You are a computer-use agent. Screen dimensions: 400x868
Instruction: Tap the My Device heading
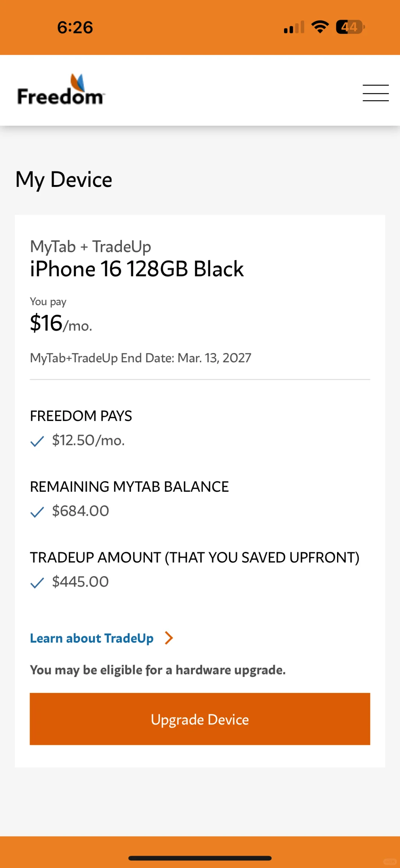(x=64, y=180)
